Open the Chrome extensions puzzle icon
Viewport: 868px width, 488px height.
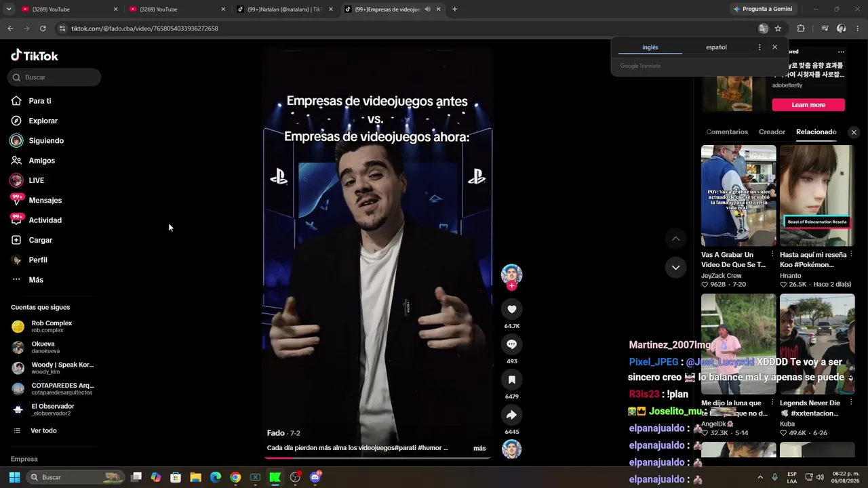point(801,28)
